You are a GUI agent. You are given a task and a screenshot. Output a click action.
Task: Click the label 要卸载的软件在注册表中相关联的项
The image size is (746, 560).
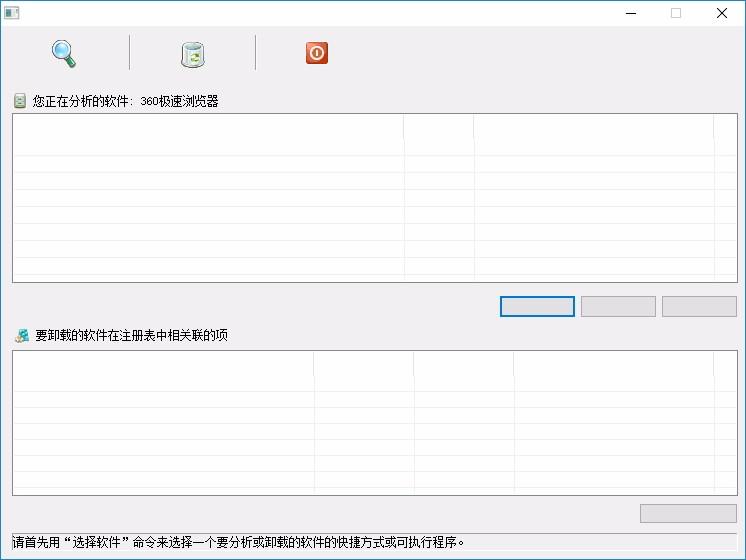pyautogui.click(x=131, y=335)
